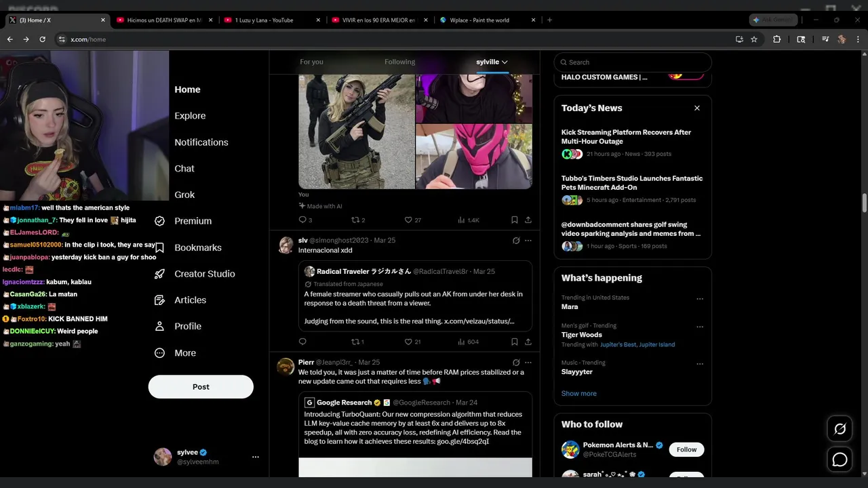Open Grok action on slv post

click(516, 240)
